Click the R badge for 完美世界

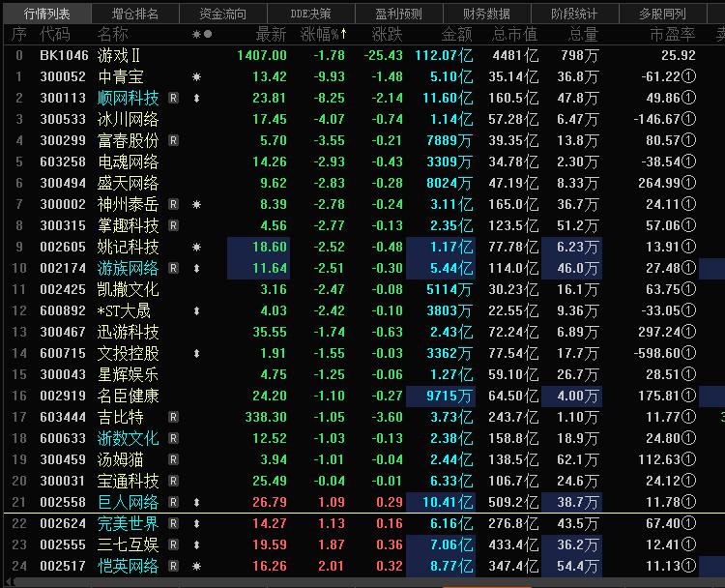(173, 523)
